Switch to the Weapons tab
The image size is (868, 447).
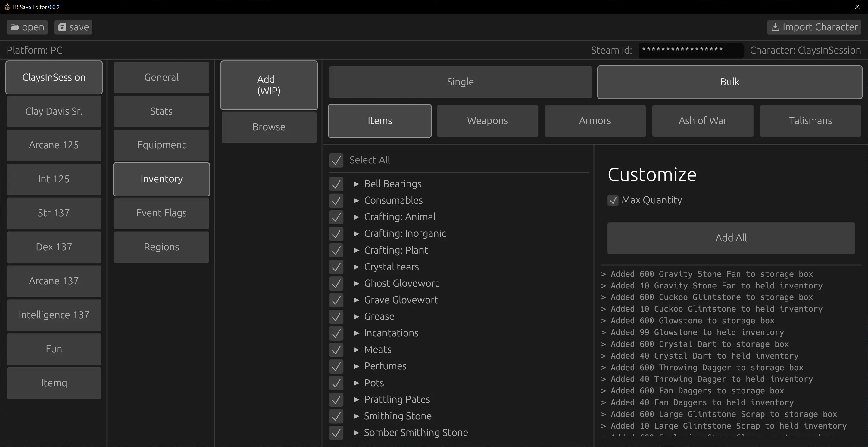487,120
